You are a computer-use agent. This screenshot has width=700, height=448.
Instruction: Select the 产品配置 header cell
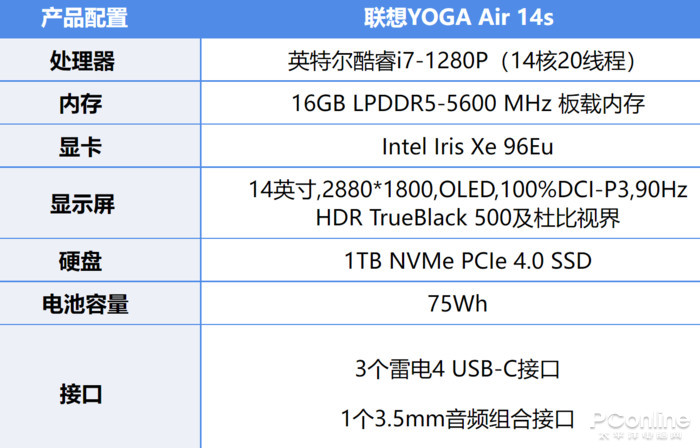click(84, 18)
